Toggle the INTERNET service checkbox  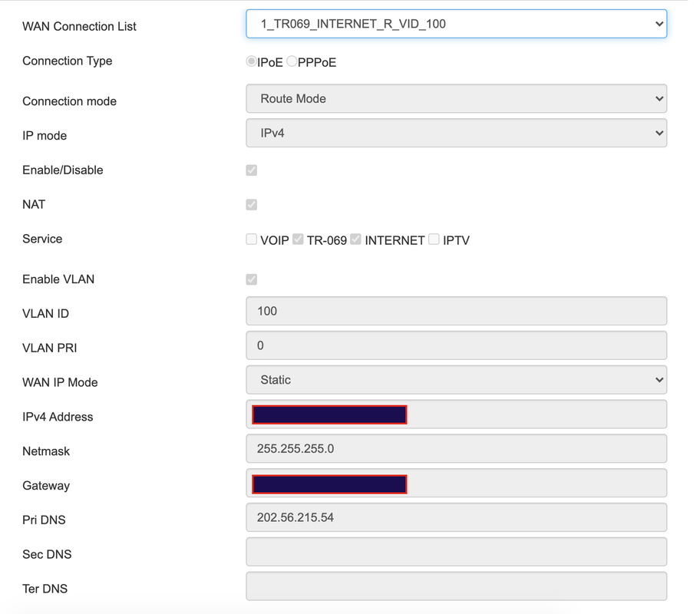[x=355, y=239]
